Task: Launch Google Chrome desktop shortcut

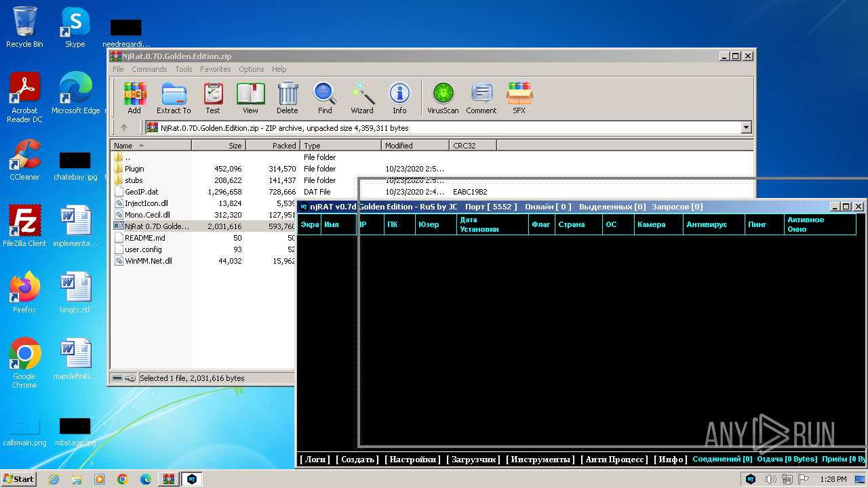Action: (x=24, y=363)
